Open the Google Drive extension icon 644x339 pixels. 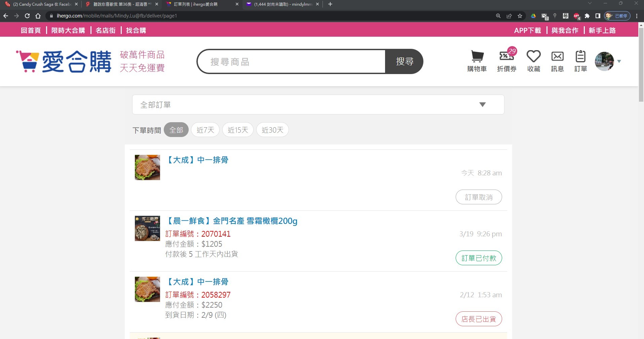pos(533,16)
